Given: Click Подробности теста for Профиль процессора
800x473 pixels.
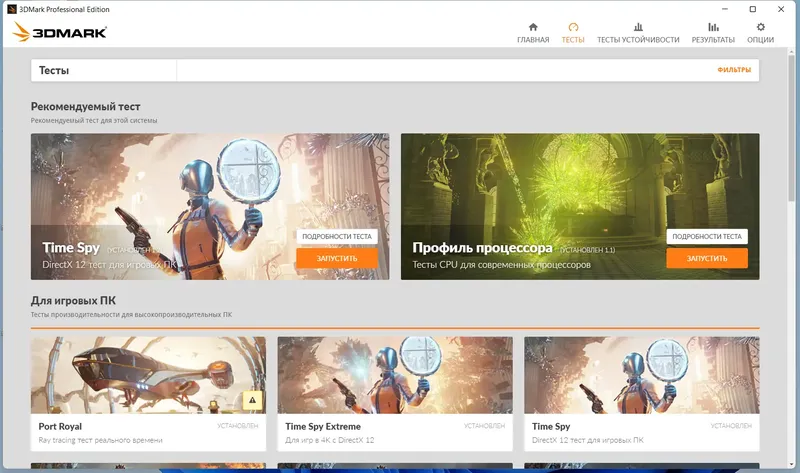Looking at the screenshot, I should point(707,236).
